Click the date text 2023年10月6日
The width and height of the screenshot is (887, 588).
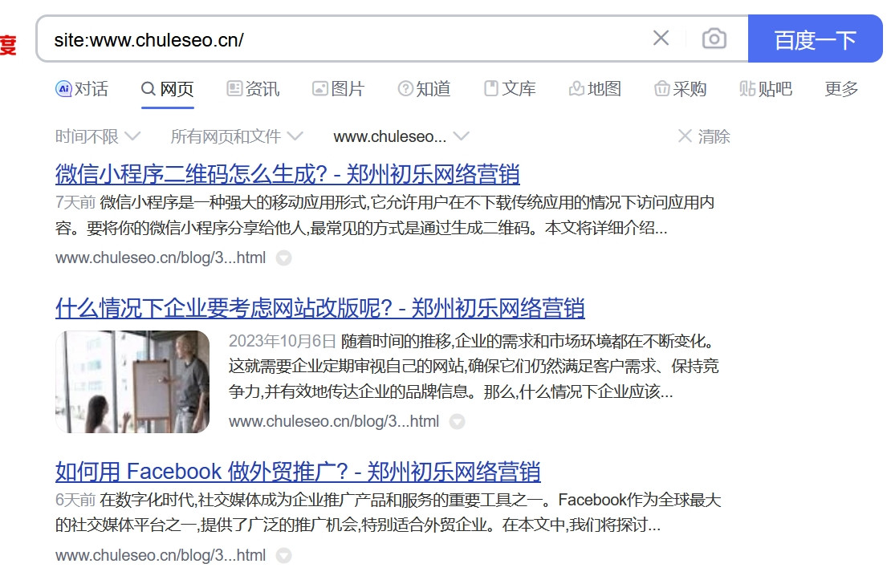coord(283,341)
